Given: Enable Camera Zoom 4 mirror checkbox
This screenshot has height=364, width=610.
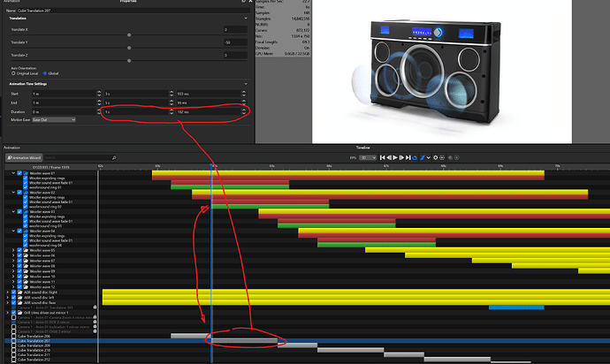Looking at the screenshot, I should [x=13, y=317].
